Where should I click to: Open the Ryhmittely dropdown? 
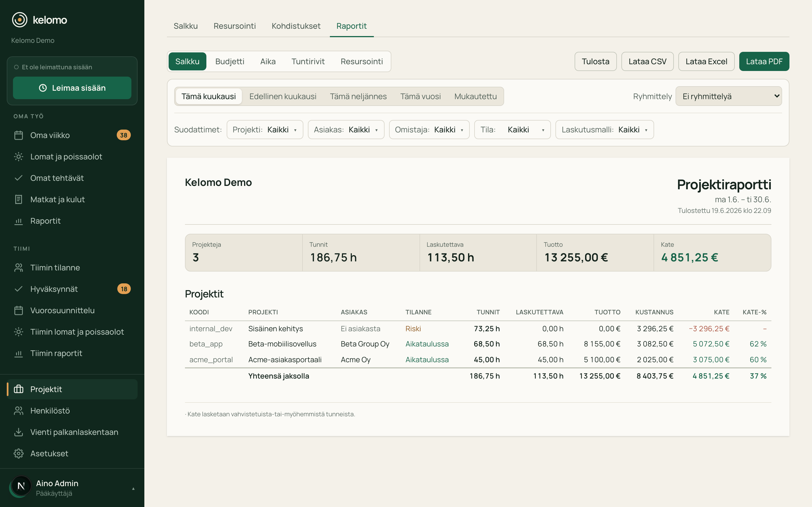coord(729,96)
